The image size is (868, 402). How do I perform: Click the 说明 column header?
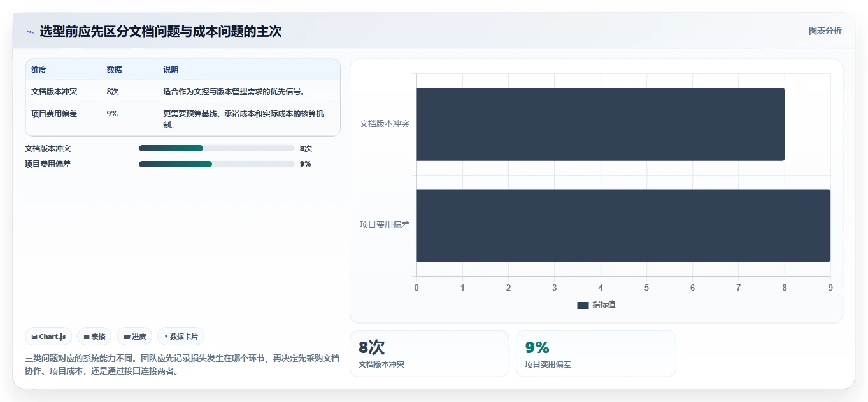[171, 70]
